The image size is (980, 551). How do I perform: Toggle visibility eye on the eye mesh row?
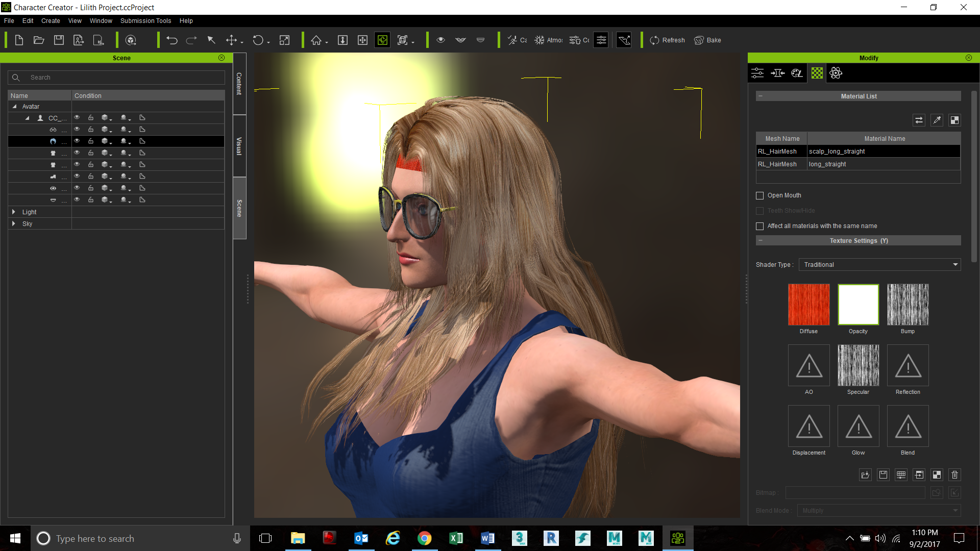click(x=77, y=188)
